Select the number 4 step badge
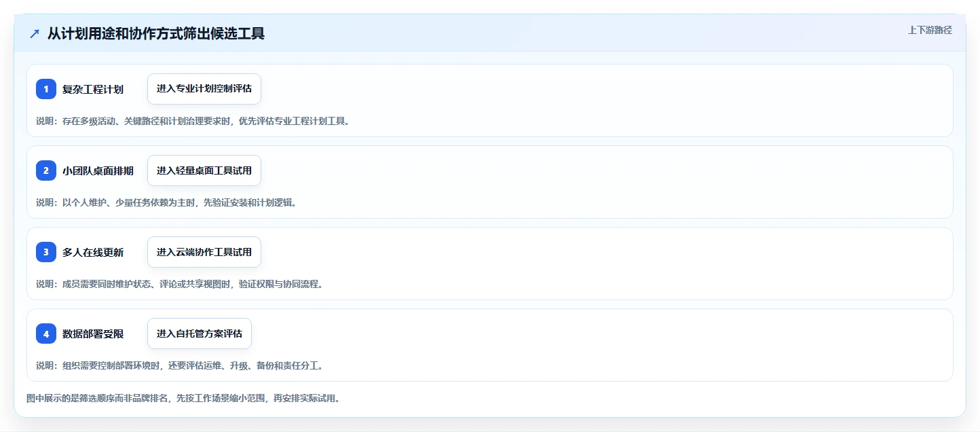This screenshot has width=980, height=432. (46, 334)
